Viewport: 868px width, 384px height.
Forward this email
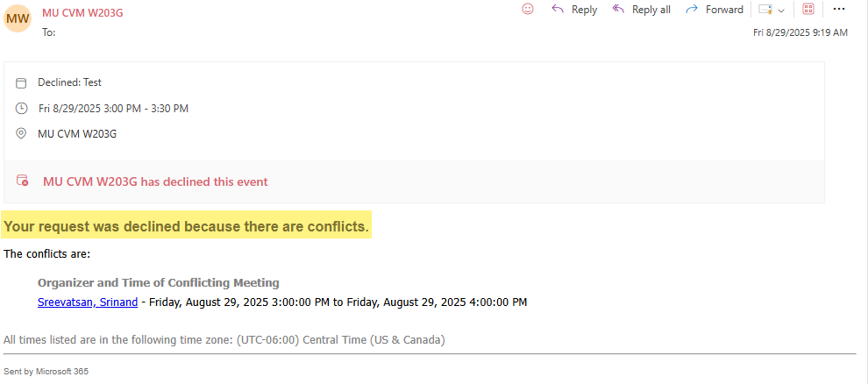[715, 10]
